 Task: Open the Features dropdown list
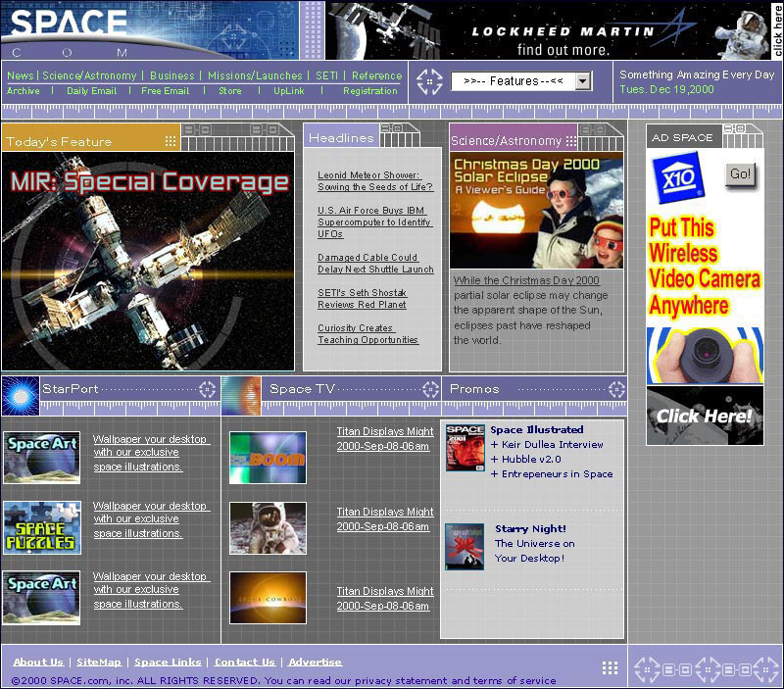(x=521, y=81)
